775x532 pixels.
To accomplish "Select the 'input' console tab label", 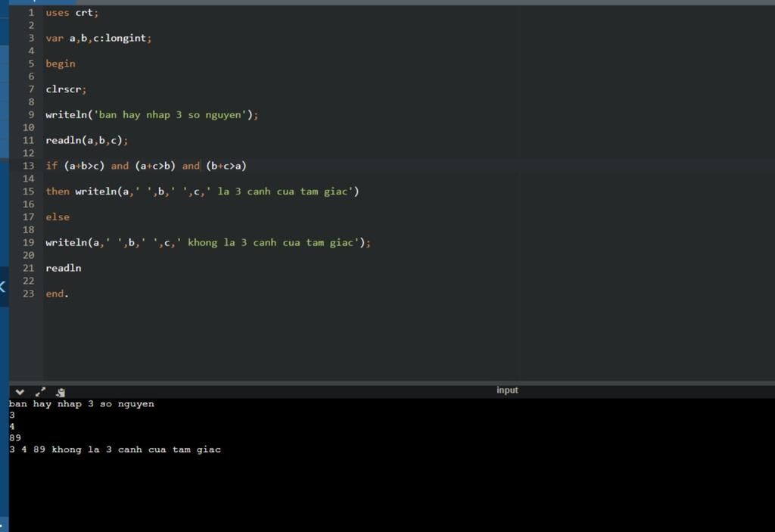I will tap(507, 390).
